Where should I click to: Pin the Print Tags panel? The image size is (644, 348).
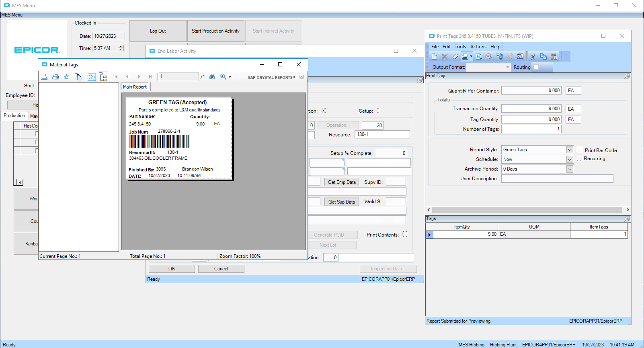pyautogui.click(x=627, y=76)
